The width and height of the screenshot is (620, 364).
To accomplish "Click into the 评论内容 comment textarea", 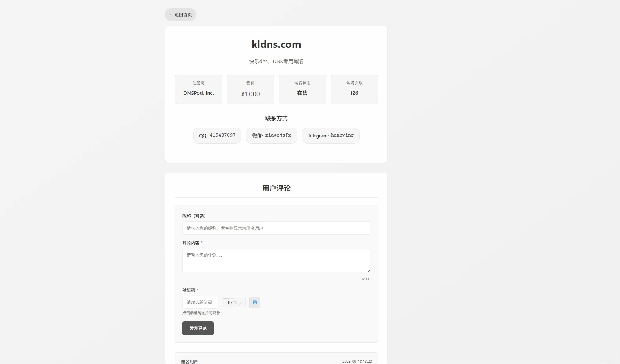I will (x=276, y=261).
